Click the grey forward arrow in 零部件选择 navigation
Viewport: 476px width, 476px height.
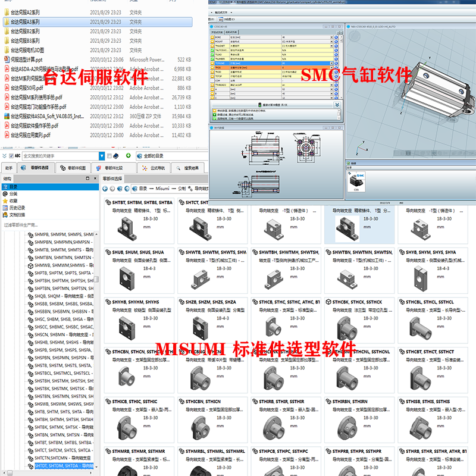[x=112, y=189]
